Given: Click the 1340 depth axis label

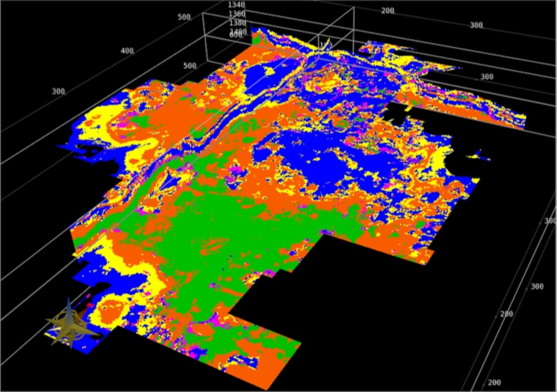Looking at the screenshot, I should [x=236, y=5].
